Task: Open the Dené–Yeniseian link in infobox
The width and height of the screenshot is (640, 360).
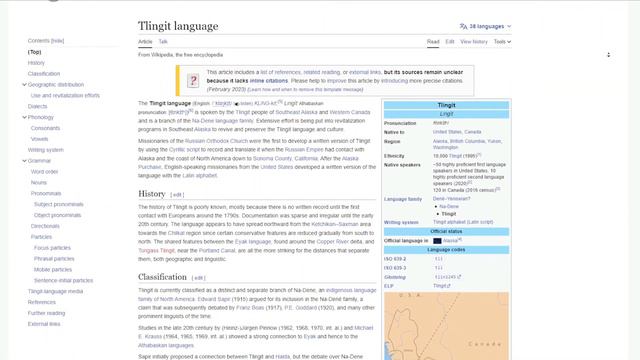Action: point(451,199)
